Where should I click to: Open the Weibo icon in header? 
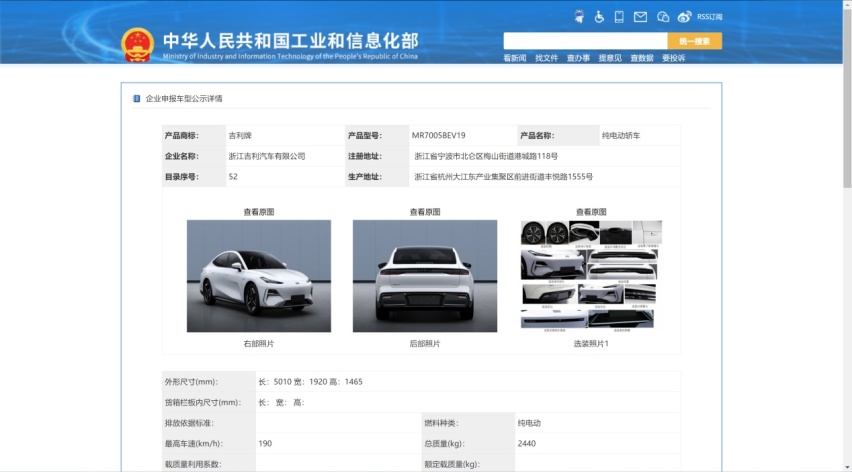click(x=684, y=17)
